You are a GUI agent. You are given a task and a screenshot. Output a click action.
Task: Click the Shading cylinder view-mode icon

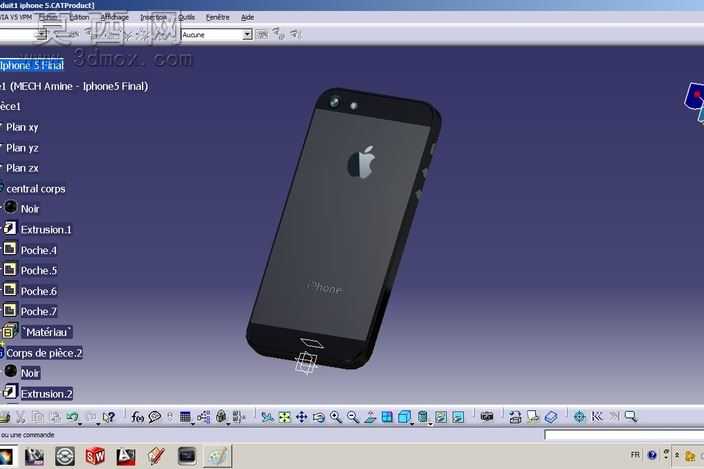[422, 417]
